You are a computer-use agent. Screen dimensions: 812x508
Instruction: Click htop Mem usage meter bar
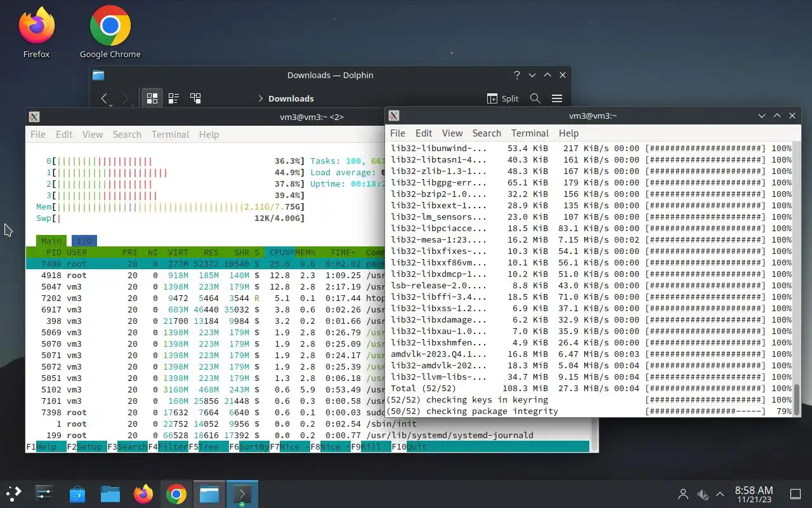(170, 206)
